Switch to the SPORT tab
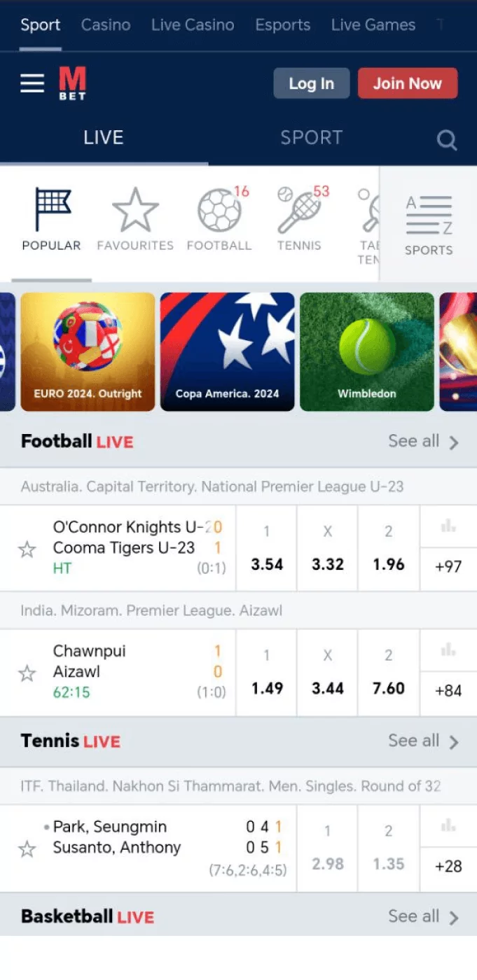Image resolution: width=477 pixels, height=980 pixels. (311, 138)
